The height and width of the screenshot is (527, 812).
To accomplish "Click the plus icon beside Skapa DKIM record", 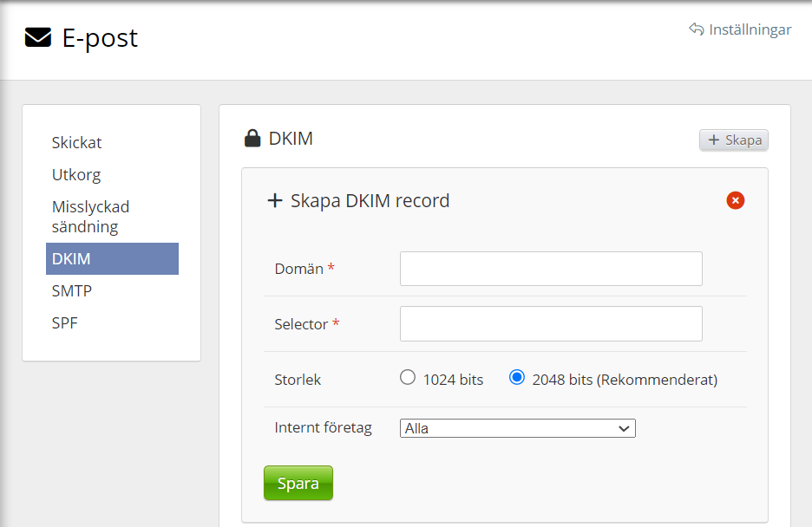I will pos(275,201).
